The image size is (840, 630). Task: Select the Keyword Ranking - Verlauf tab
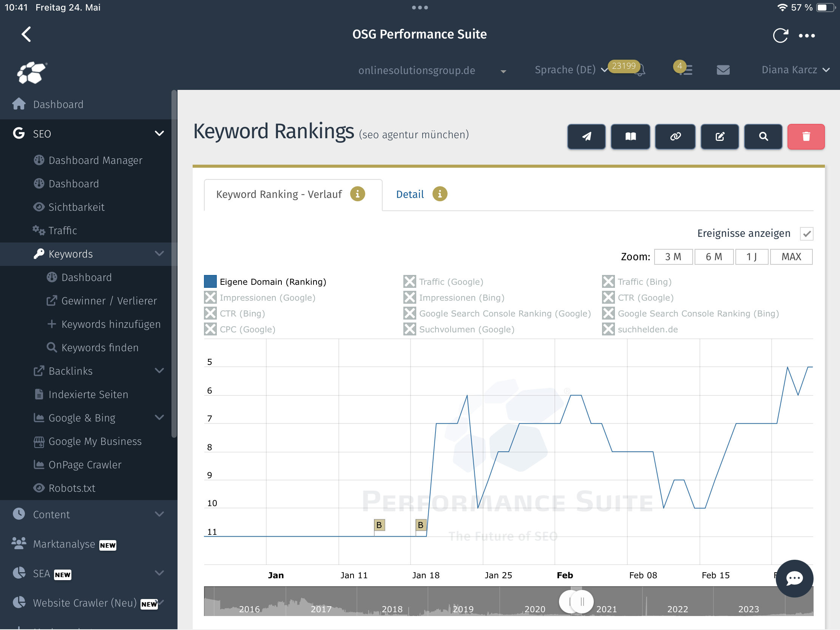(293, 195)
